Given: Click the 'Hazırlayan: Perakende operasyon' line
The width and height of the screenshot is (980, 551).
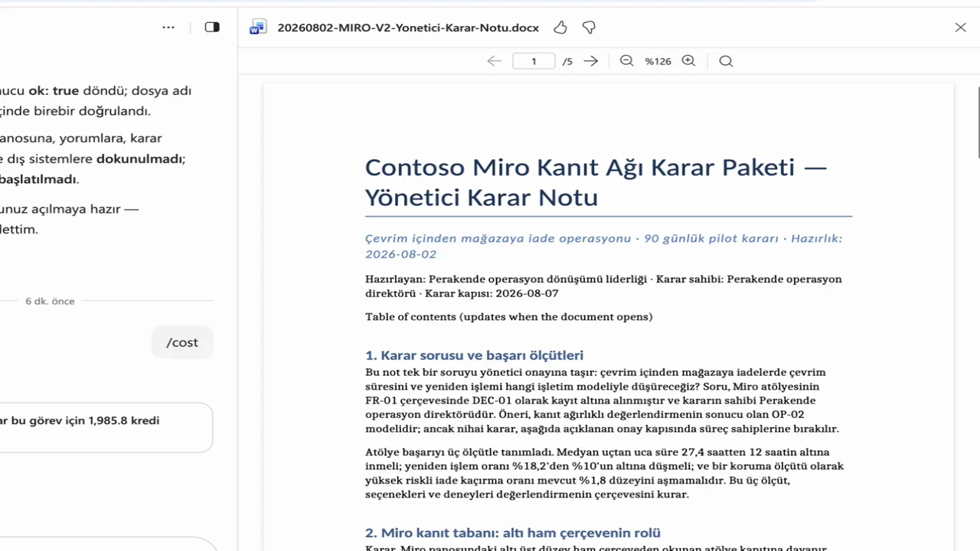Looking at the screenshot, I should pyautogui.click(x=603, y=286).
